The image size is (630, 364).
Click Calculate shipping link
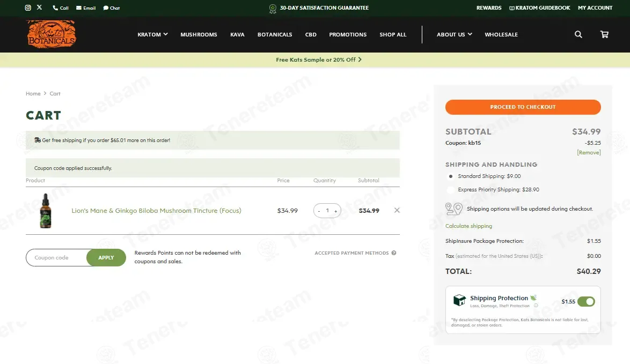[468, 226]
